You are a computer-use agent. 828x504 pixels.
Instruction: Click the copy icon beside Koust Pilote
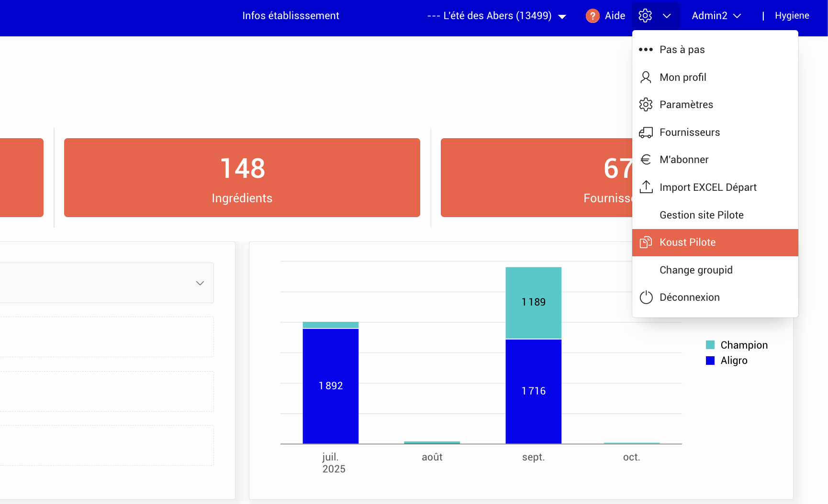(646, 242)
